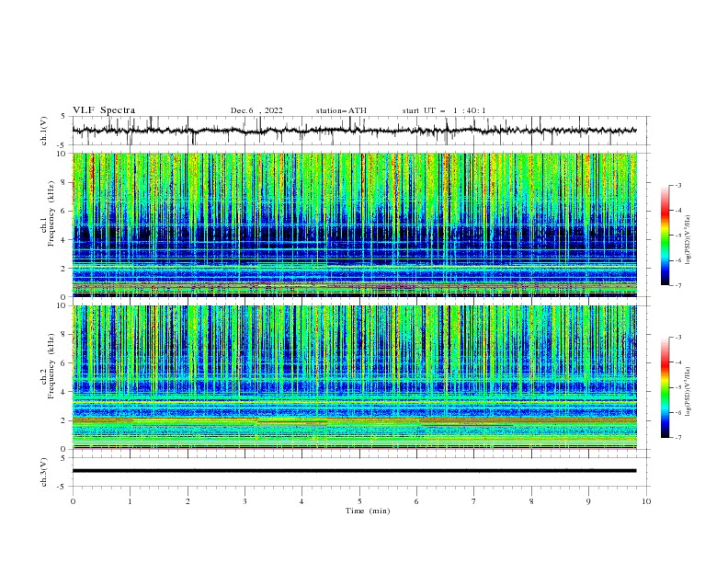Screen dimensions: 728x563
Task: Click the ch.1 spectrogram color scale bar
Action: coord(665,236)
